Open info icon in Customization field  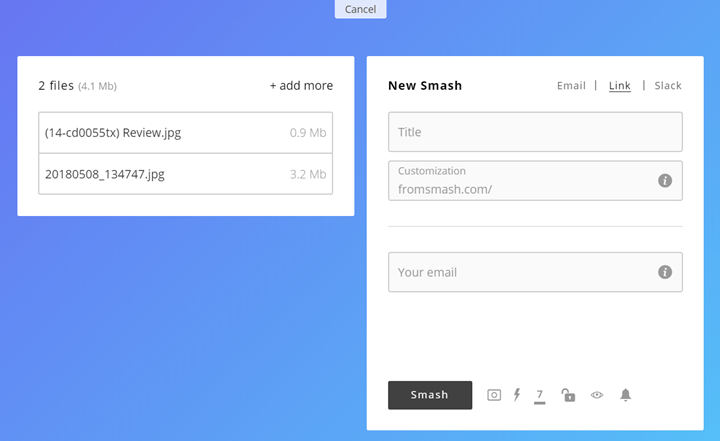tap(665, 181)
